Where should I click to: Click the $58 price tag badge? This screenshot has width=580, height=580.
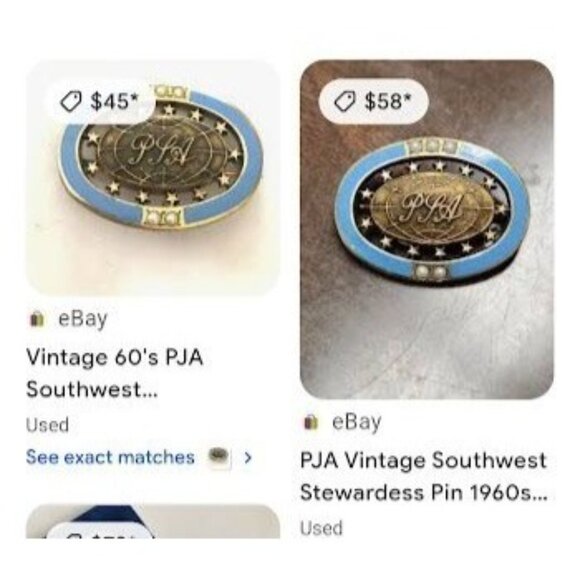tap(374, 101)
